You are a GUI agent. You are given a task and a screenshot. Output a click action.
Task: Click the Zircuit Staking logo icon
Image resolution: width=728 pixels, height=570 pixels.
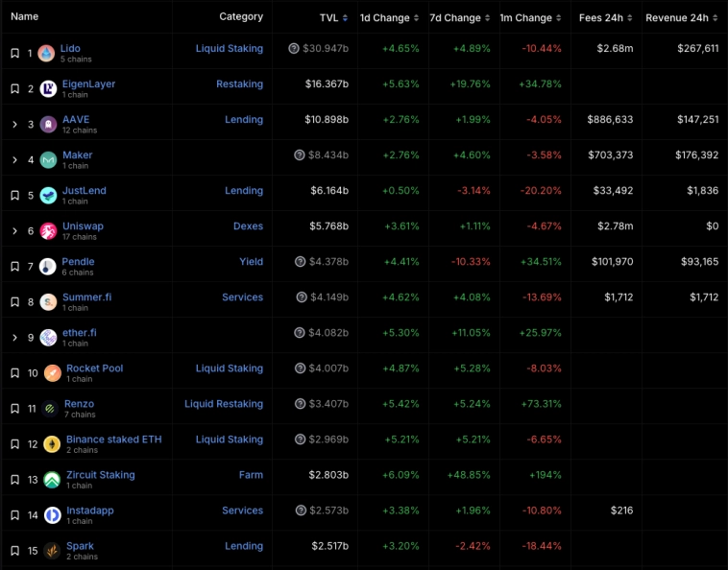(x=52, y=480)
